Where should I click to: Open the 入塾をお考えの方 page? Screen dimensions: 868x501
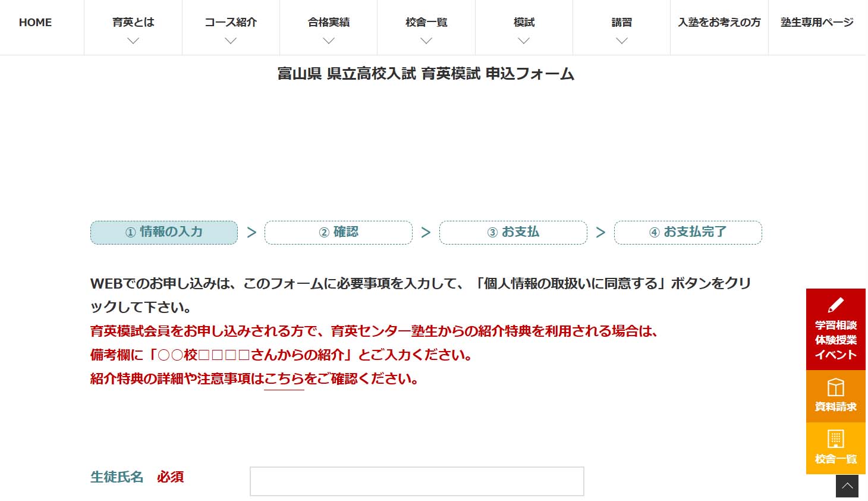coord(719,23)
